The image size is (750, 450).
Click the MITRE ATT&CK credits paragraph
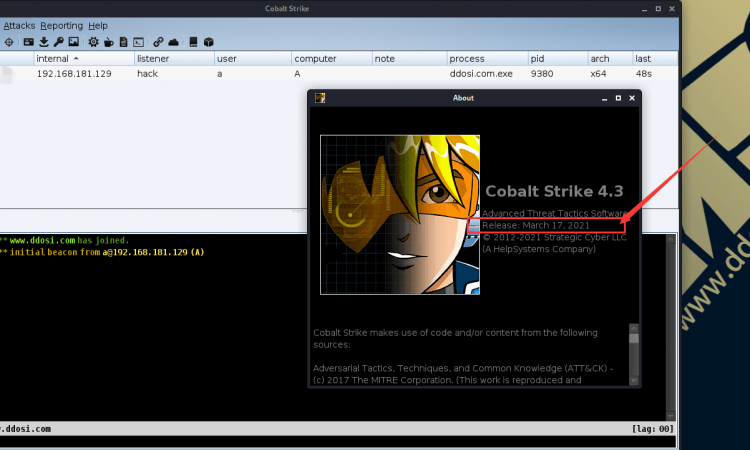[x=463, y=374]
